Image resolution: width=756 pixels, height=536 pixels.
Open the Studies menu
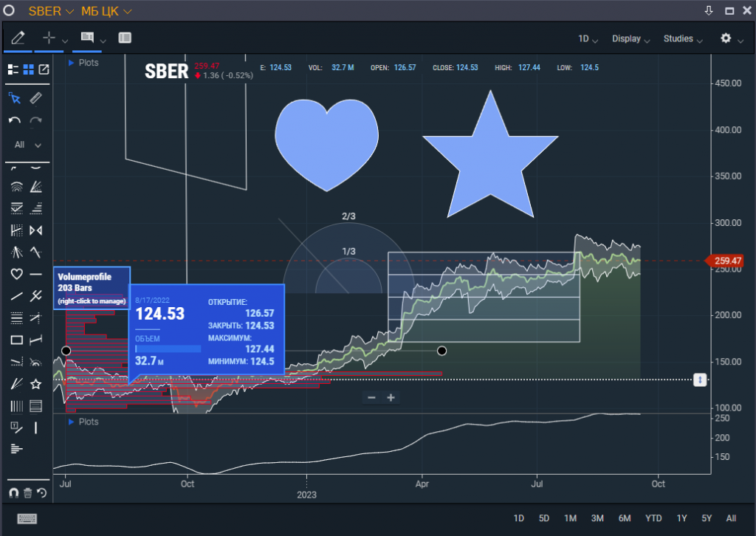tap(683, 38)
